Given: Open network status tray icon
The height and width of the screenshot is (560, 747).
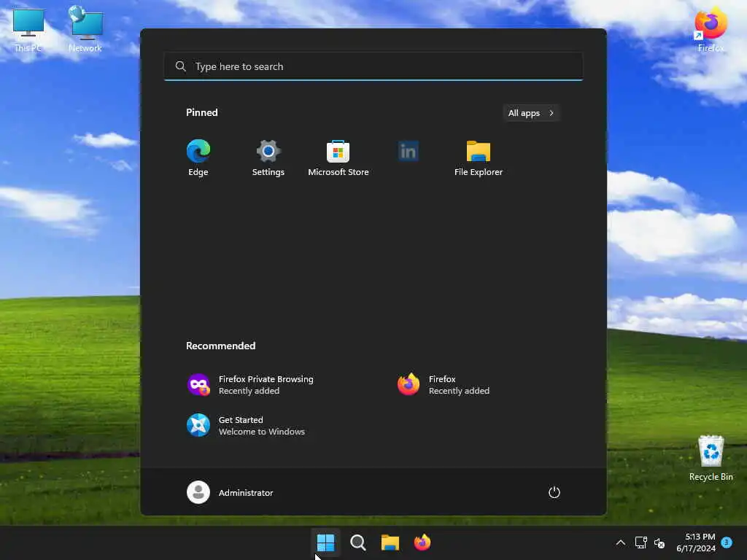Looking at the screenshot, I should click(x=640, y=542).
